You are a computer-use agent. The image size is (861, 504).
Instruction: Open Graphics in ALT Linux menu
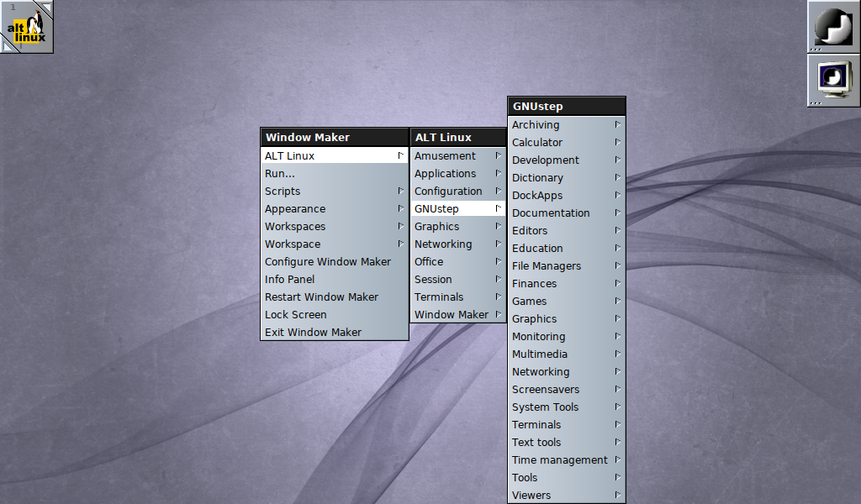pos(458,226)
